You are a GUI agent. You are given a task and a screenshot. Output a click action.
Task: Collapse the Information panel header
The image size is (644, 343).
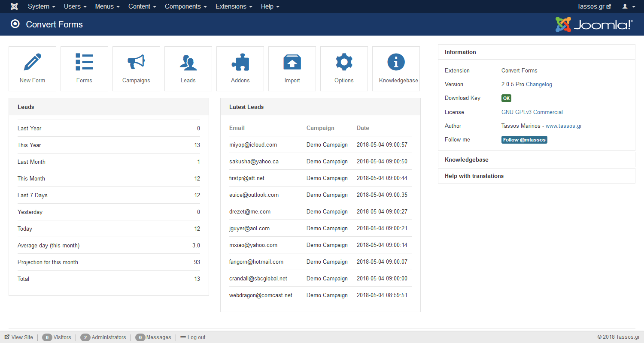click(537, 52)
